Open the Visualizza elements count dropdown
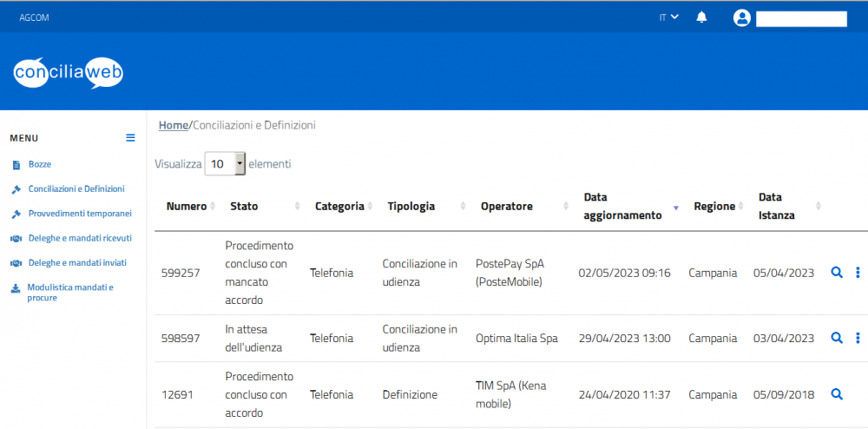868x429 pixels. 225,163
